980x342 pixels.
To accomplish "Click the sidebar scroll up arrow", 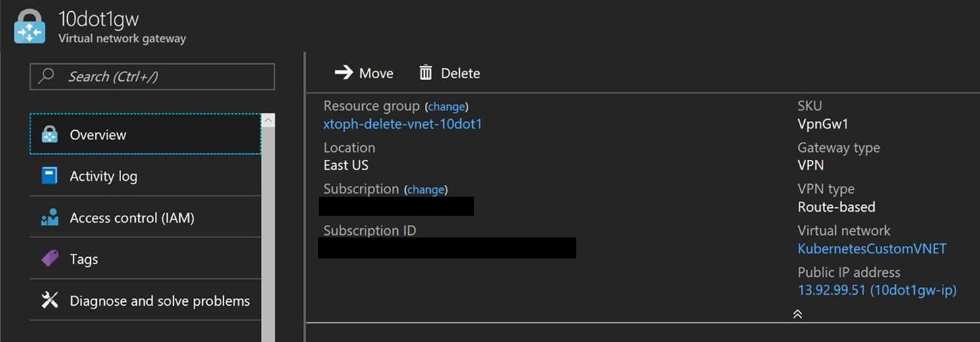I will [268, 121].
